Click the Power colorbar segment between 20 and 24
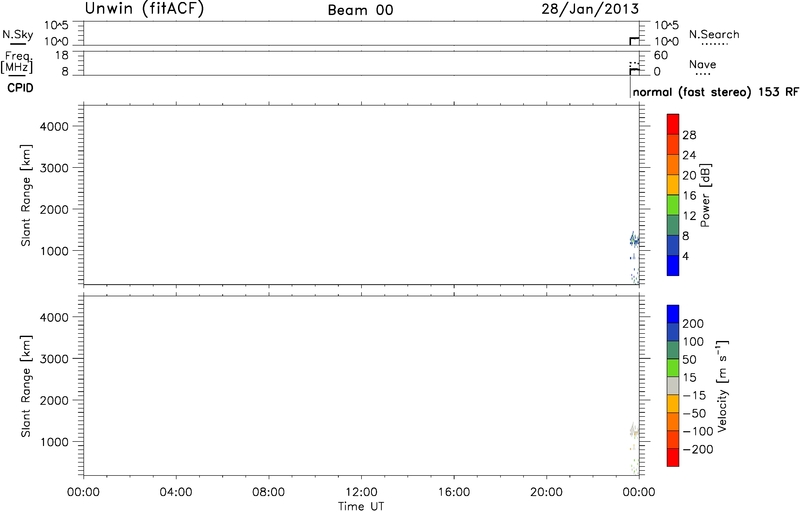 click(x=673, y=165)
